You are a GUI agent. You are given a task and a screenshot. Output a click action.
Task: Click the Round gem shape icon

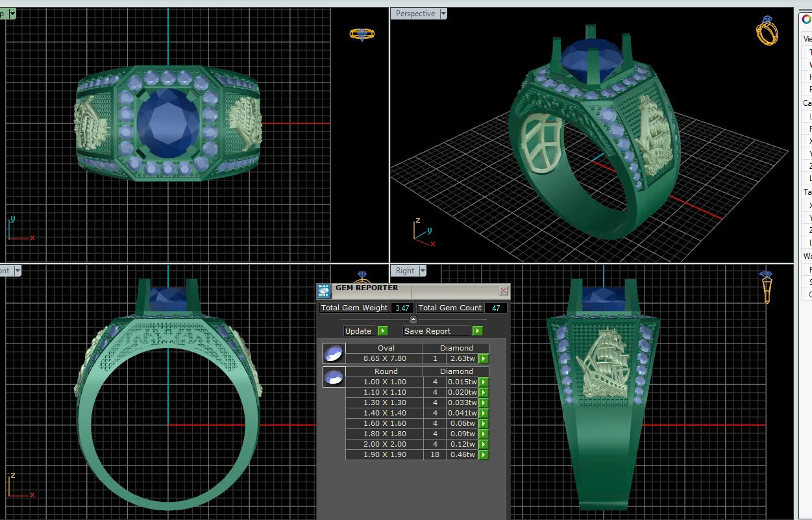tap(334, 377)
